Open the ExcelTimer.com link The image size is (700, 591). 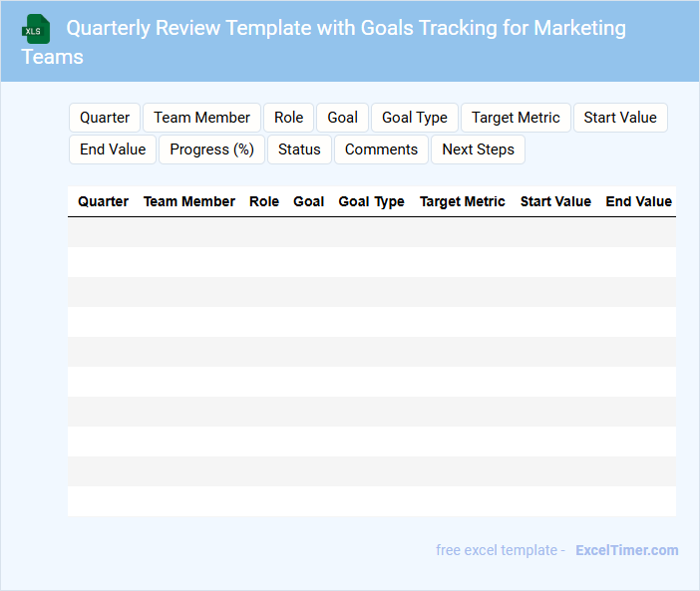pos(626,550)
